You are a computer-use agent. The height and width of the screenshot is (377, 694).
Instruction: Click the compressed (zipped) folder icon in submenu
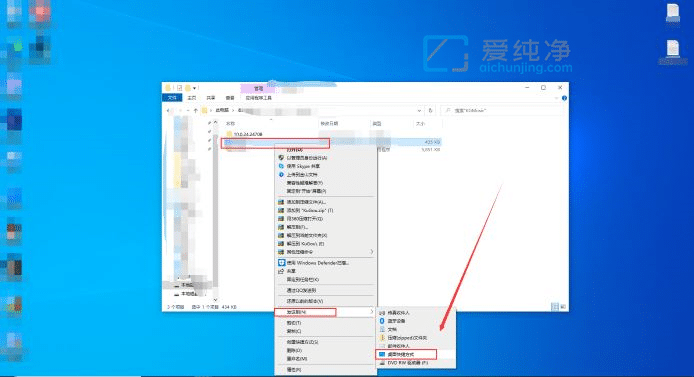pyautogui.click(x=382, y=338)
